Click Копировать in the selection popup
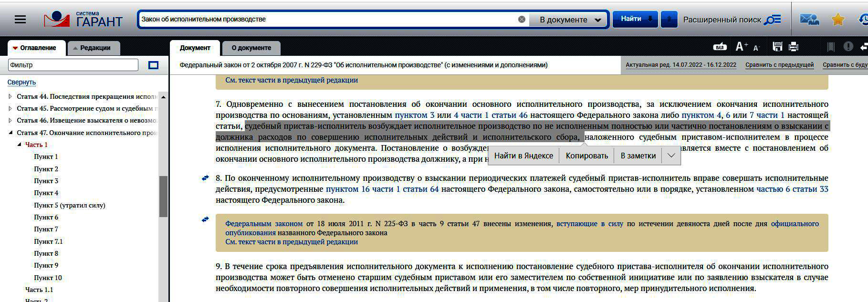Image resolution: width=868 pixels, height=302 pixels. click(x=586, y=156)
